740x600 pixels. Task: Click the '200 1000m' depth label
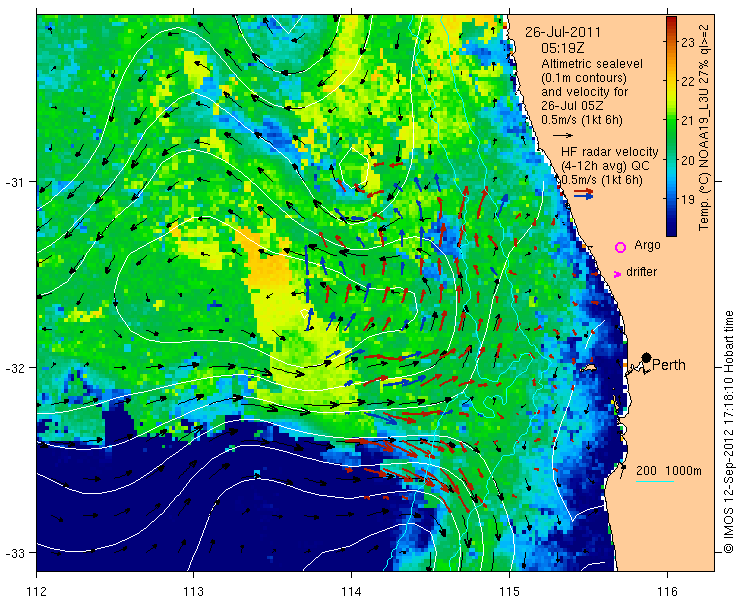click(x=669, y=471)
